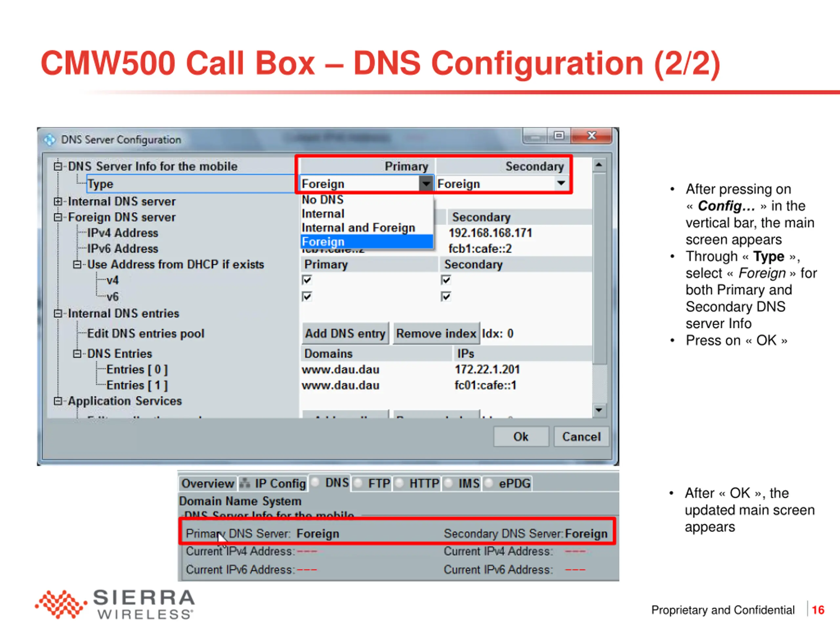Choose highlighted 'Foreign' dropdown option
The image size is (840, 630).
[367, 241]
